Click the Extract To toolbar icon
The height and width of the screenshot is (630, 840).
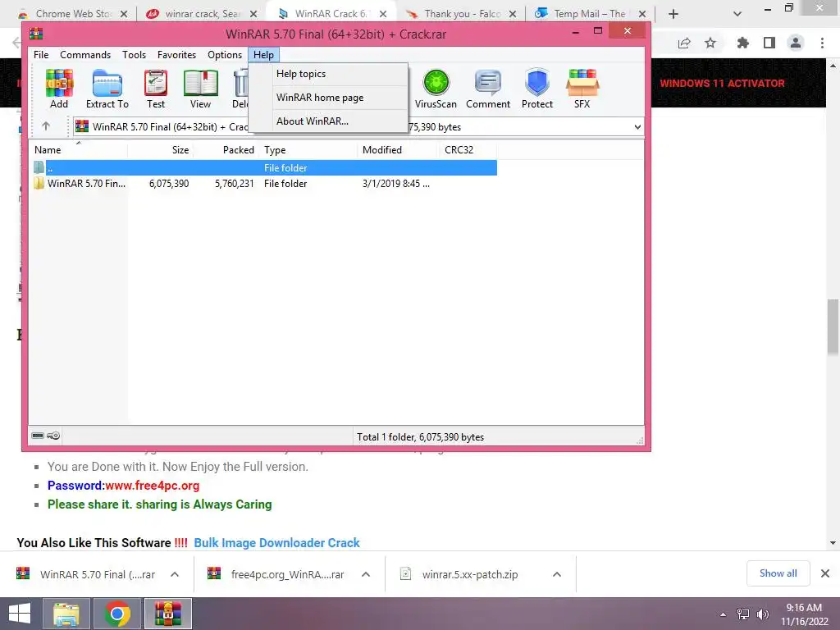point(107,89)
